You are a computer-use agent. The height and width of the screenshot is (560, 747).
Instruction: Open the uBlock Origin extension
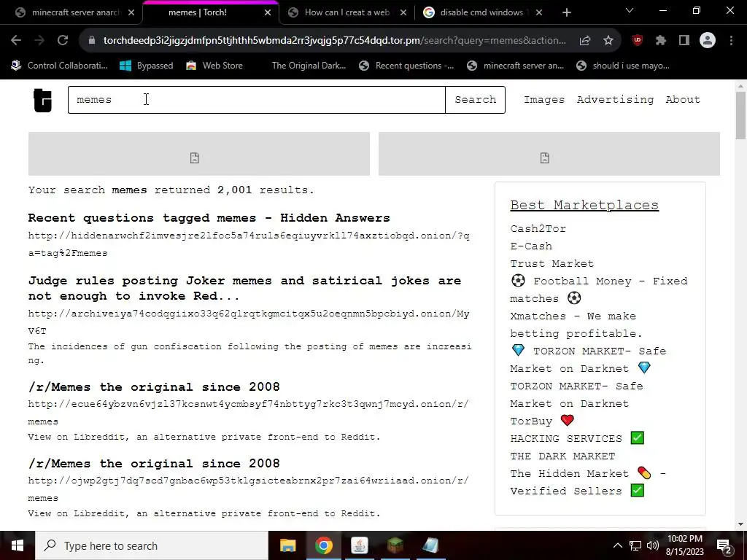638,41
